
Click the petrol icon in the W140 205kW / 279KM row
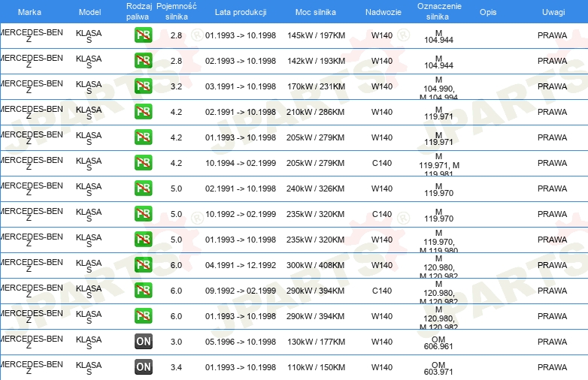[x=144, y=137]
